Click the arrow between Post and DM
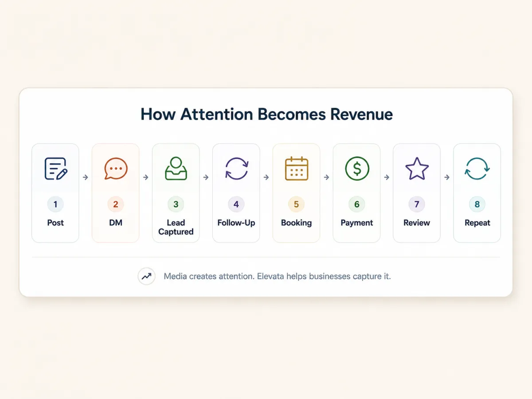Viewport: 532px width, 399px height. pos(86,177)
